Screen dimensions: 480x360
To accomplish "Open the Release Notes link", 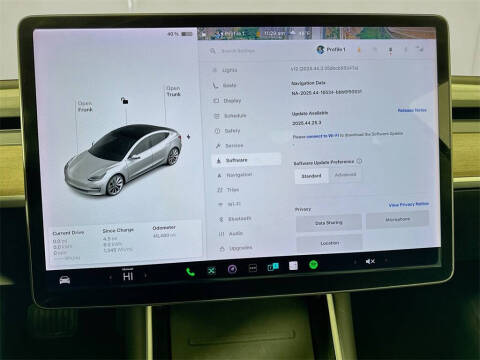I will [412, 110].
